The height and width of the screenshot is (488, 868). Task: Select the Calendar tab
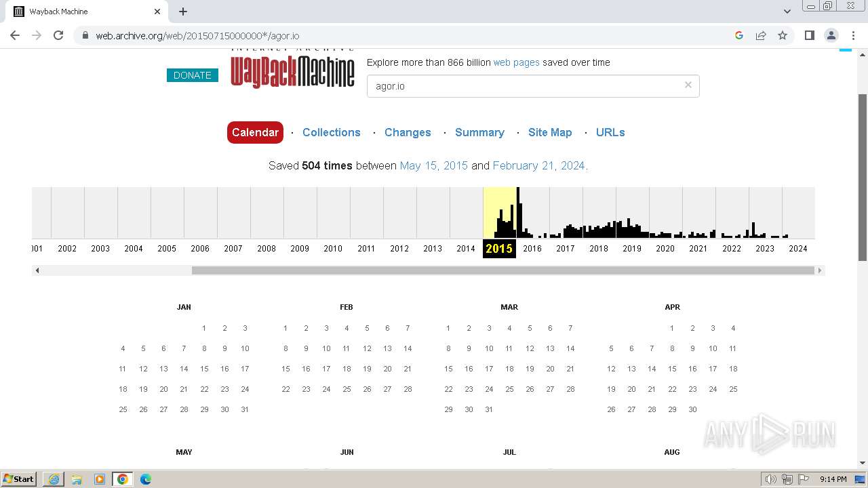pos(255,132)
